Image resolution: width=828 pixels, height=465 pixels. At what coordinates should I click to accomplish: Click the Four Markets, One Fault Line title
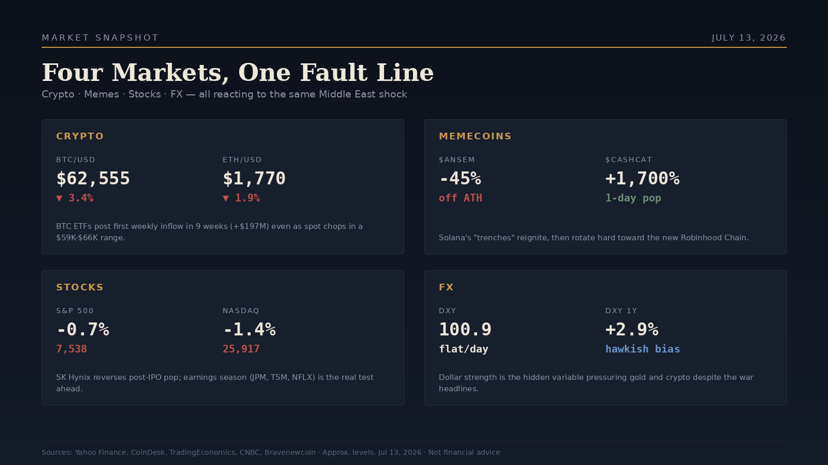click(238, 72)
